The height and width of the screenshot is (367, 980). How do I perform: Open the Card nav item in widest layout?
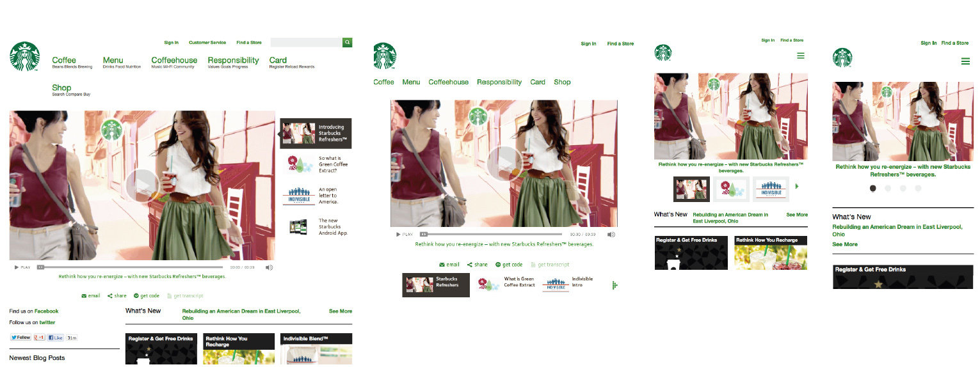tap(278, 60)
